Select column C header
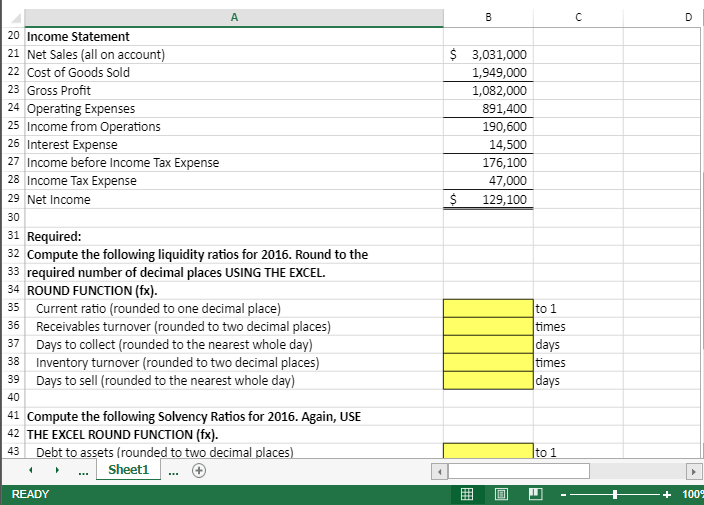Viewport: 704px width, 505px height. [578, 18]
